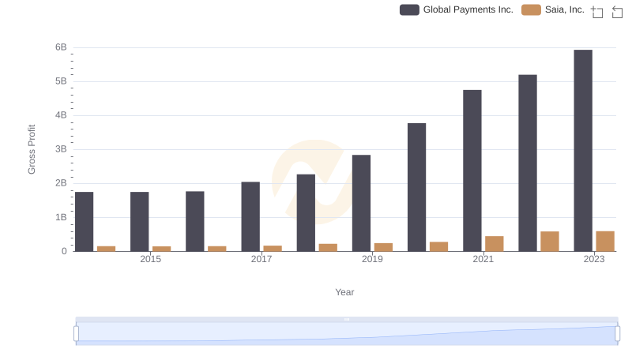Click the 6B y-axis label
Image resolution: width=632 pixels, height=364 pixels.
pyautogui.click(x=61, y=47)
